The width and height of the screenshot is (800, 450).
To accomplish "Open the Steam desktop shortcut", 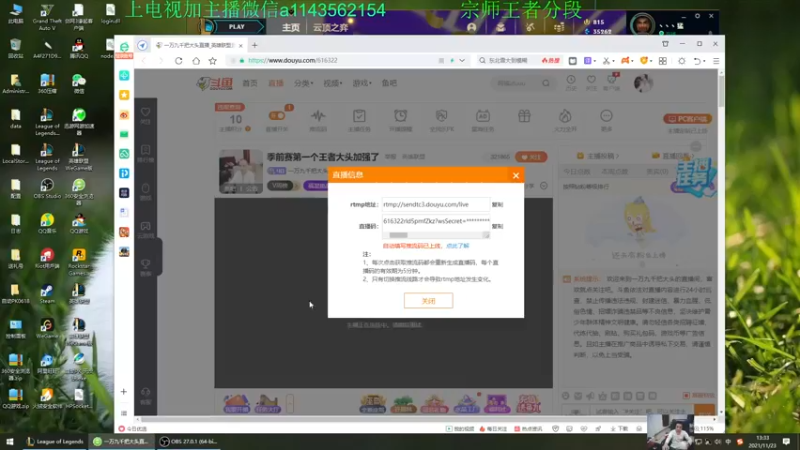I will (47, 294).
